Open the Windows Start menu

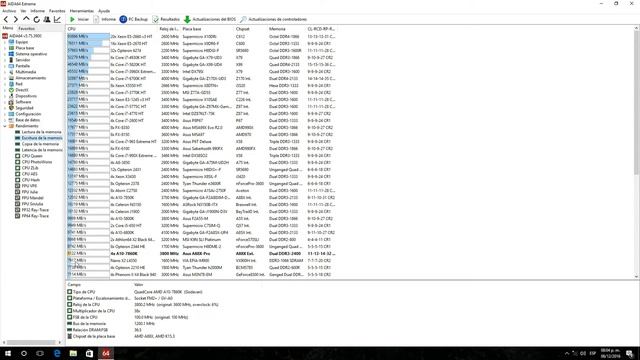pos(8,353)
